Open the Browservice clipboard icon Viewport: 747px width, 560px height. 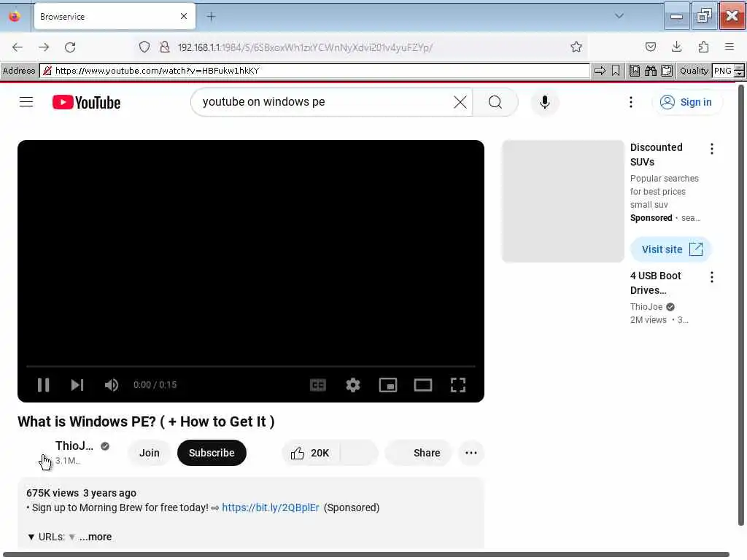667,71
